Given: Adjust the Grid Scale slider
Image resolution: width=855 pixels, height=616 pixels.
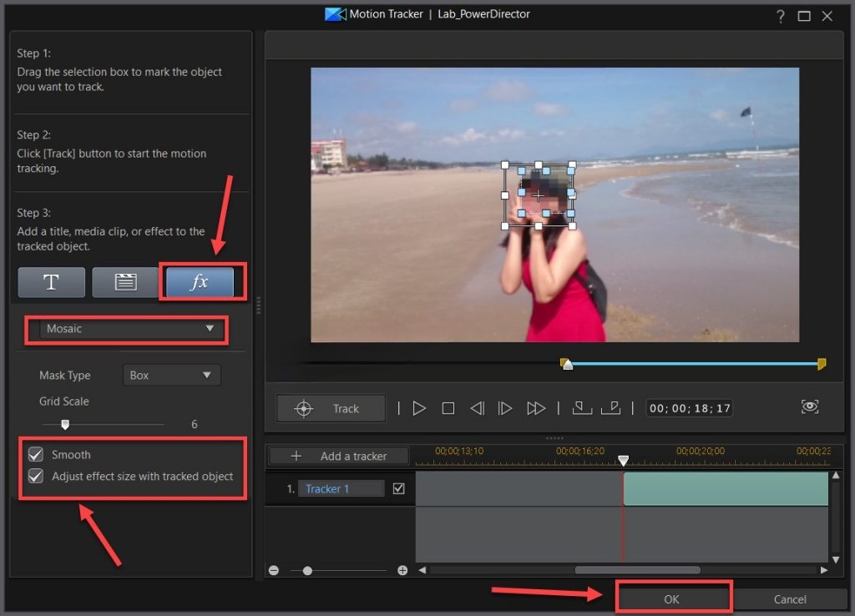Looking at the screenshot, I should coord(67,424).
